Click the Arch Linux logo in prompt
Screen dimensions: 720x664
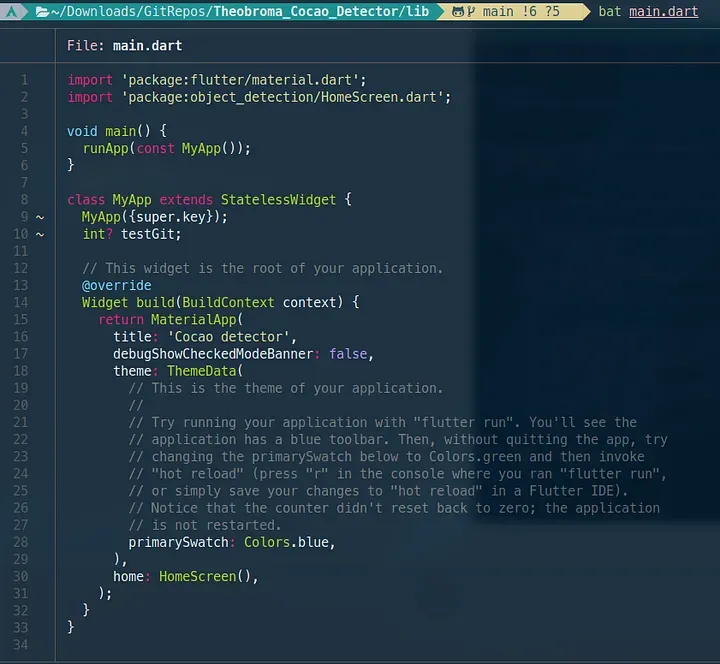coord(12,11)
